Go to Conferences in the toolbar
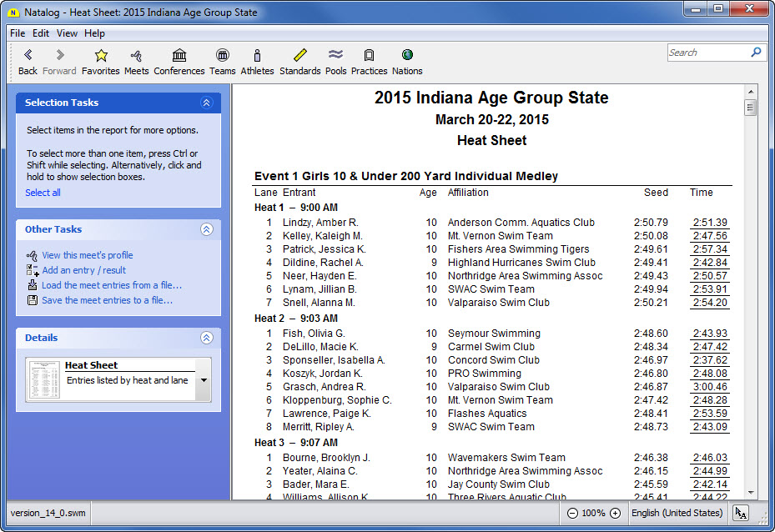The width and height of the screenshot is (775, 532). tap(179, 56)
